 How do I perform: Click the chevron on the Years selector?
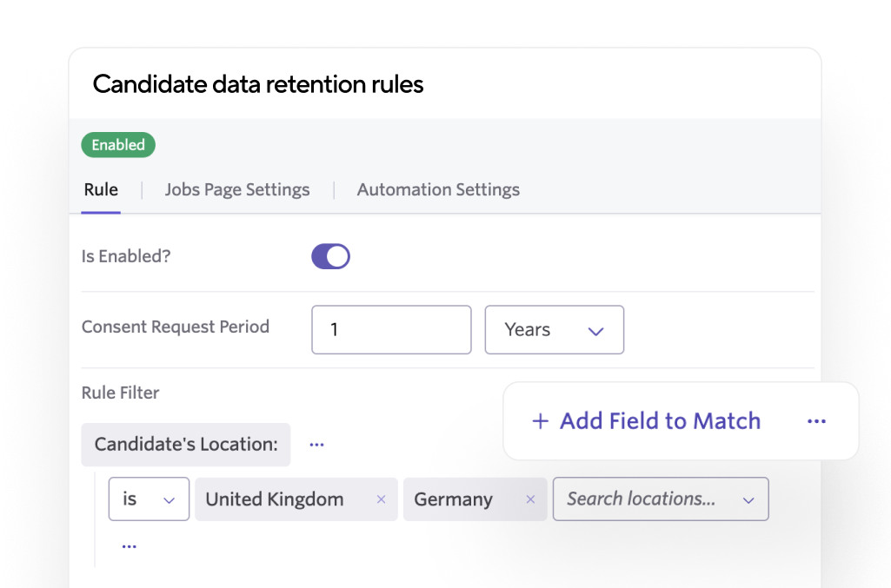click(x=596, y=330)
